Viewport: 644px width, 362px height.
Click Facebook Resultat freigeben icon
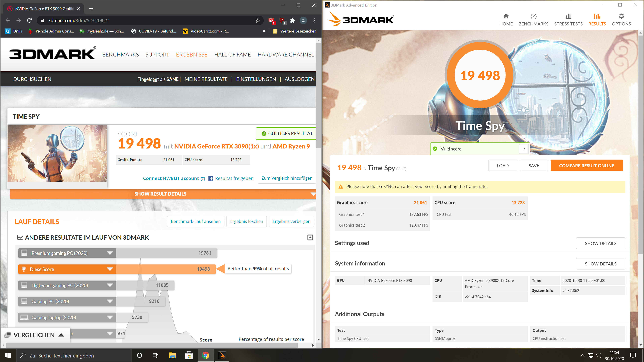[x=211, y=178]
